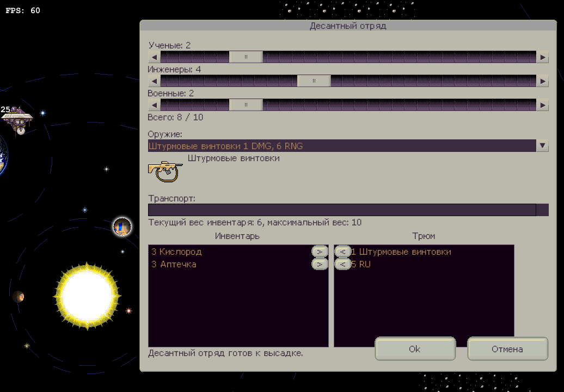
Task: Move RU to inventory with arrow button
Action: [x=342, y=265]
